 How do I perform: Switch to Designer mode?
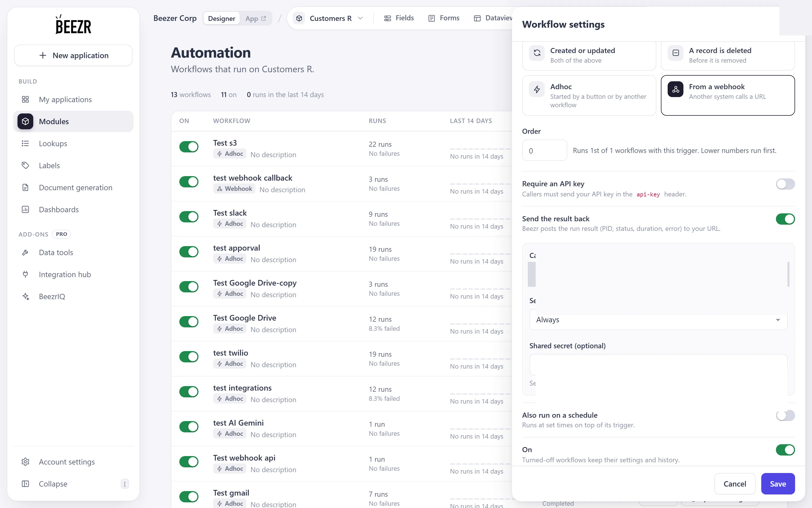coord(221,18)
